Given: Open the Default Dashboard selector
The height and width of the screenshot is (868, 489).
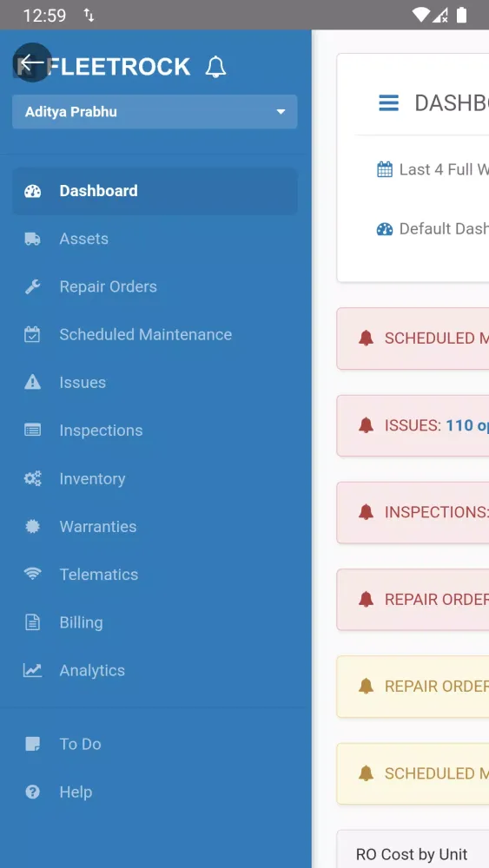Looking at the screenshot, I should coord(433,228).
